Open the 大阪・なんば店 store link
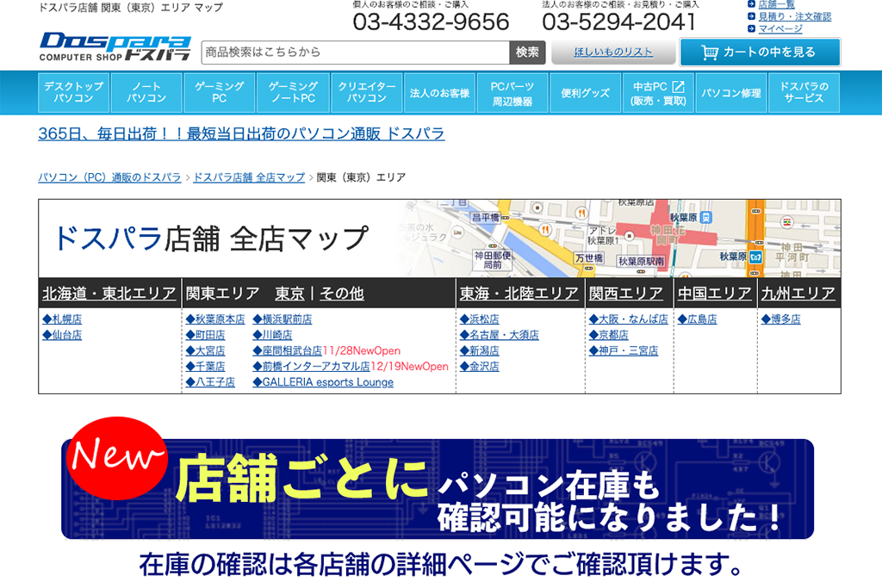The height and width of the screenshot is (588, 882). (x=628, y=319)
